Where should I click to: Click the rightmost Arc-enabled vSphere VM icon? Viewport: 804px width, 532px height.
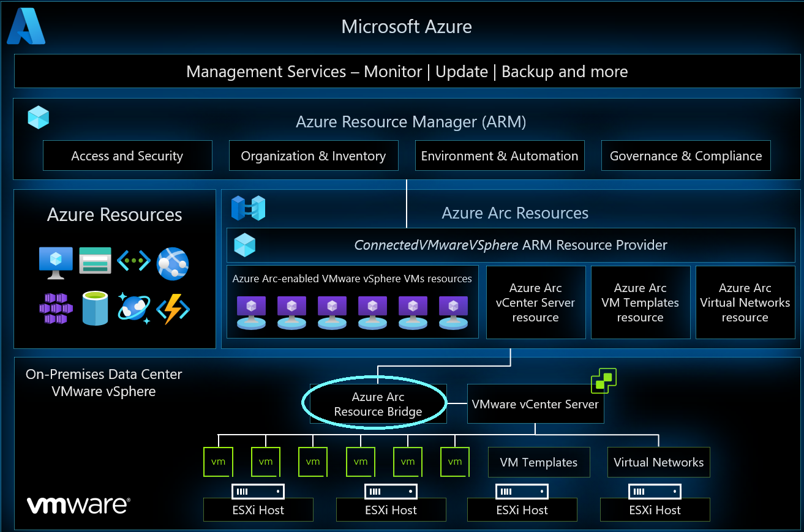(453, 313)
